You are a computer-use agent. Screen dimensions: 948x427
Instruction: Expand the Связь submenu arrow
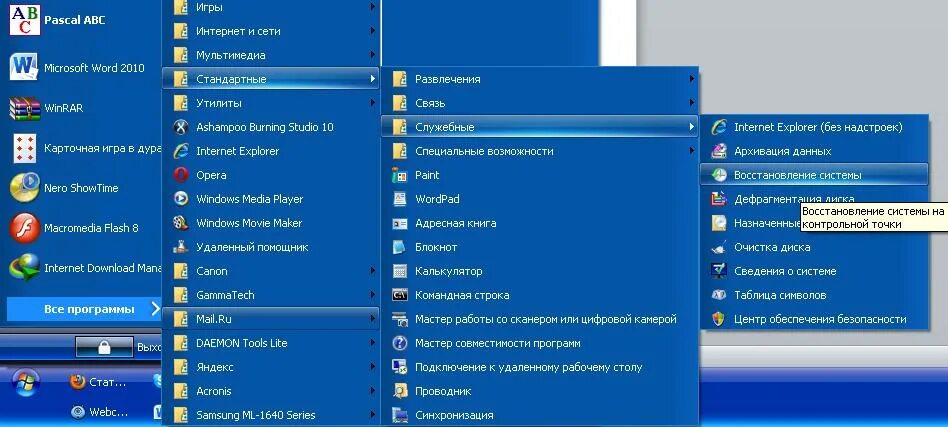692,103
